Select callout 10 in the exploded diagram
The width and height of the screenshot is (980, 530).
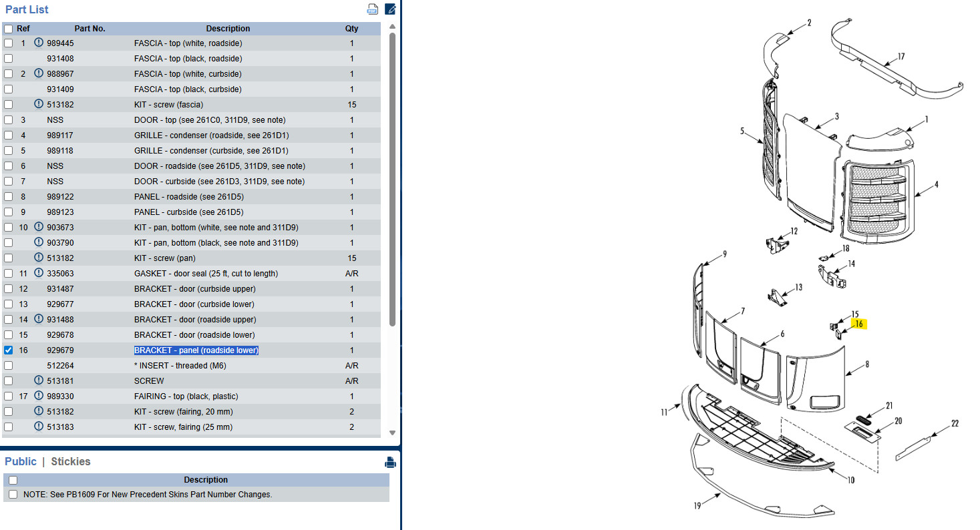[x=850, y=480]
